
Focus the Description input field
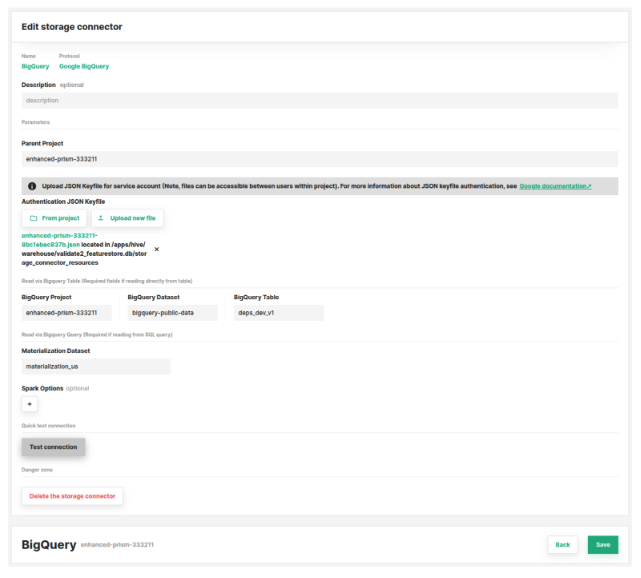[320, 101]
